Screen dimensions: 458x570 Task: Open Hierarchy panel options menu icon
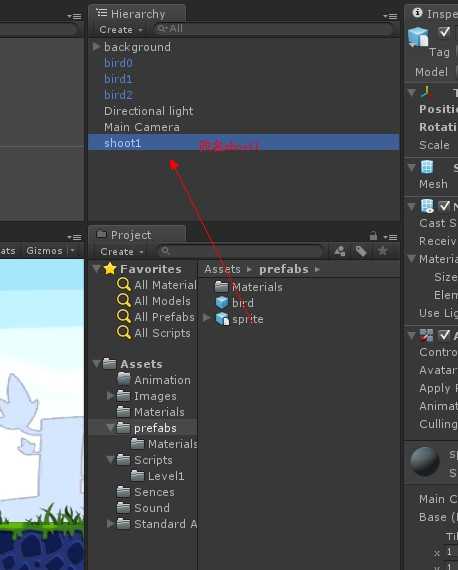coord(390,16)
